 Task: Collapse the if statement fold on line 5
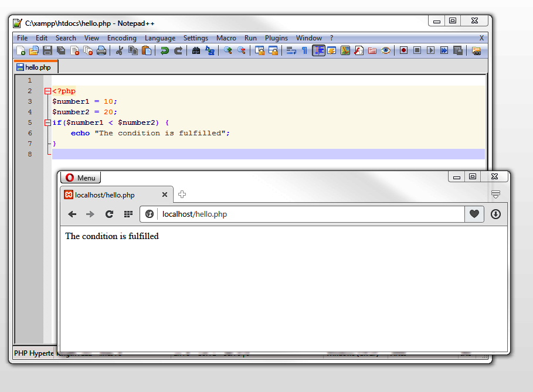click(x=47, y=122)
